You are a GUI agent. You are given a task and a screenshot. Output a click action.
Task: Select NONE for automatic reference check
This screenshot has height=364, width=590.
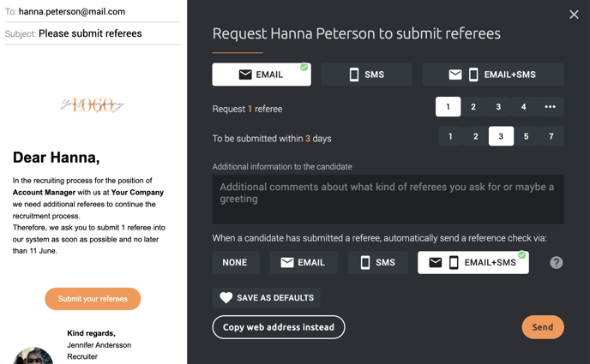(x=236, y=262)
